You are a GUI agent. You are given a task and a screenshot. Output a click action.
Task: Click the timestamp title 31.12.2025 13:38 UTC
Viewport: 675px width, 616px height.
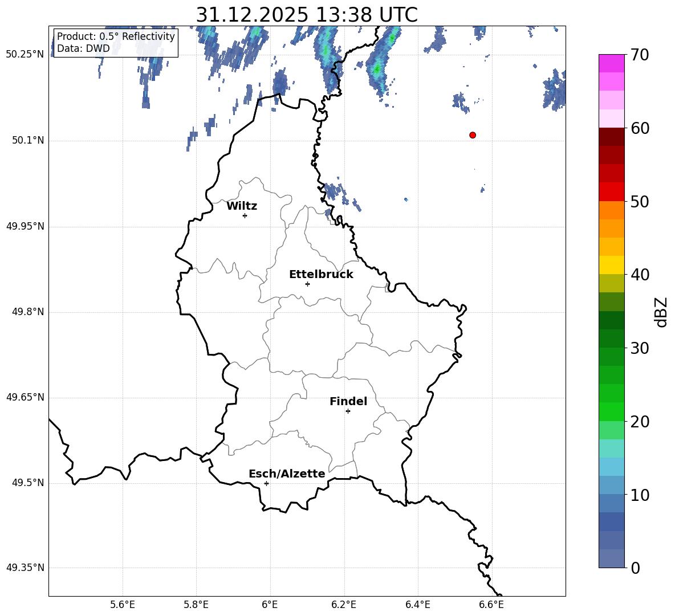[307, 15]
